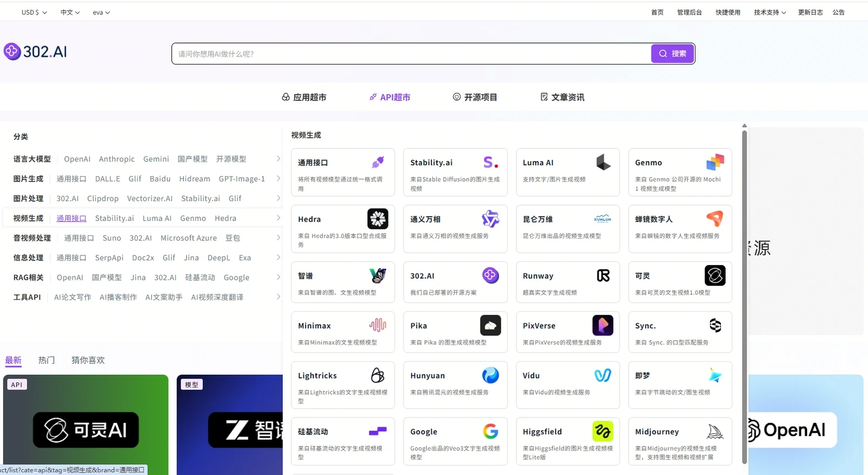Expand the 工具API category arrow
The height and width of the screenshot is (475, 868).
278,297
